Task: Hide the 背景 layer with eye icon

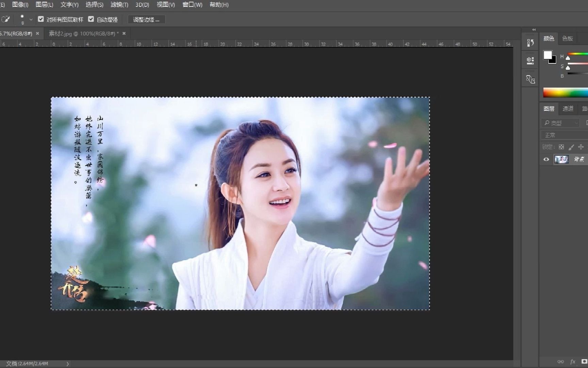Action: [x=546, y=159]
